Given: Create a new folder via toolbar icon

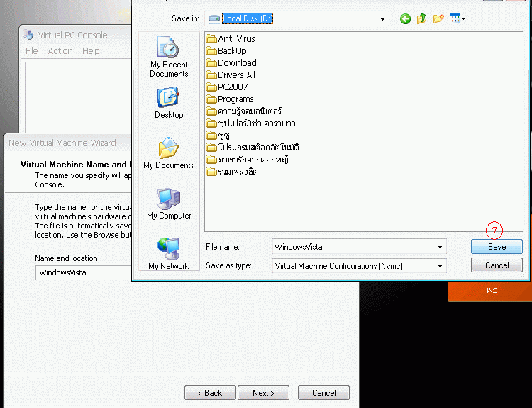Looking at the screenshot, I should [438, 18].
